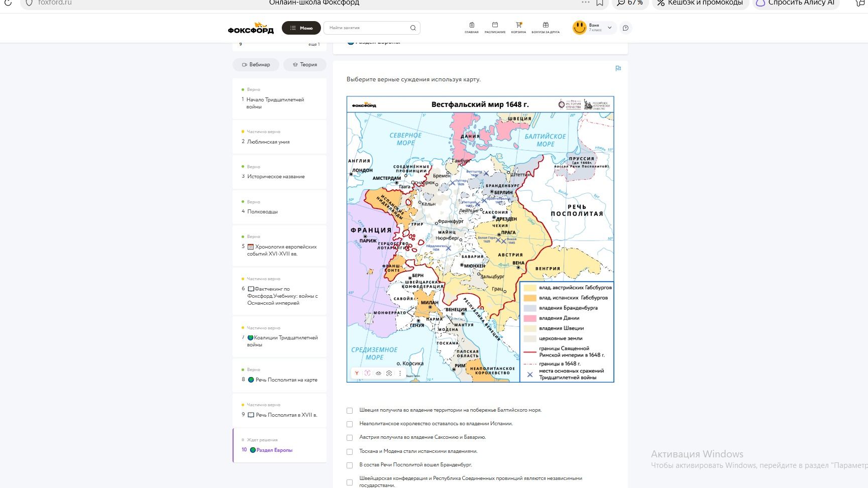The width and height of the screenshot is (868, 488).
Task: Check the statement about Швеция and the Baltic coast
Action: point(350,410)
